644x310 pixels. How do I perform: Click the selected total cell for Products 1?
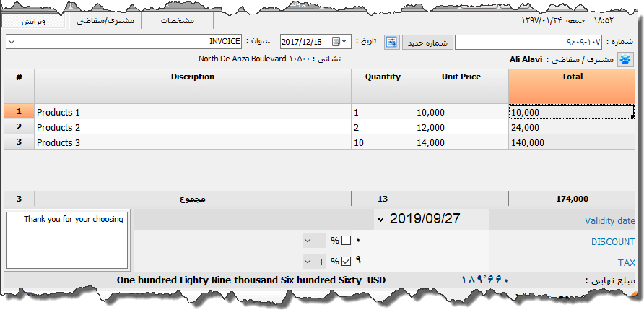(x=572, y=112)
